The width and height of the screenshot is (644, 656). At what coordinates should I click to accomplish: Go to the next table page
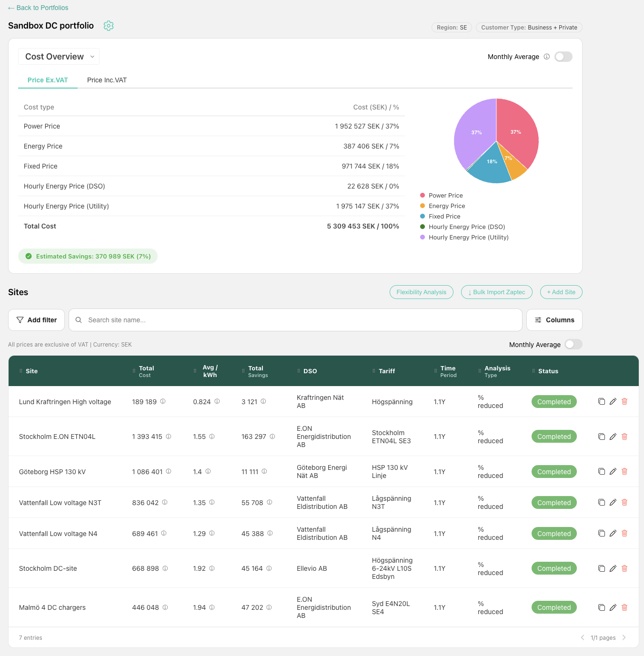coord(624,637)
